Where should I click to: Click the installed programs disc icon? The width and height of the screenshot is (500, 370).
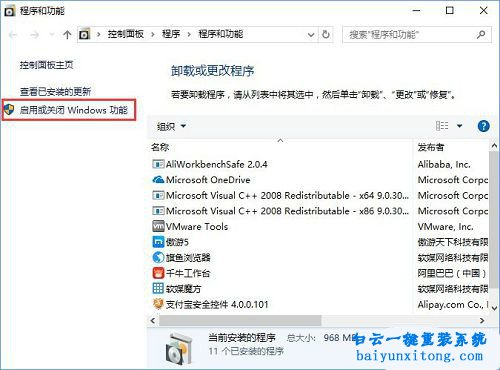pyautogui.click(x=179, y=349)
